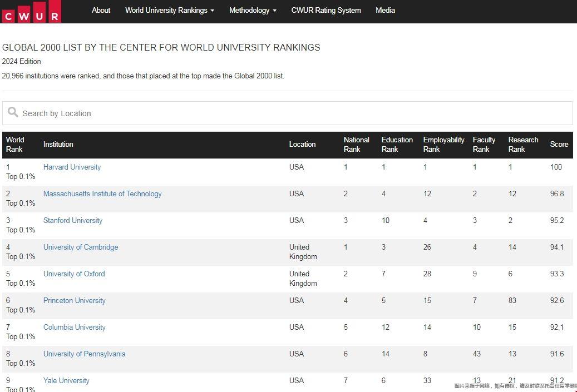Expand World University Rankings dropdown
This screenshot has height=392, width=577.
pos(169,10)
